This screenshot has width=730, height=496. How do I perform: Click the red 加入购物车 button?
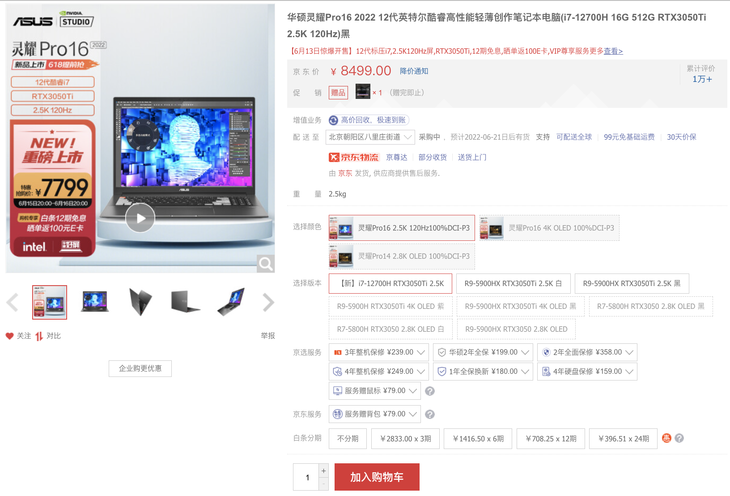click(376, 477)
